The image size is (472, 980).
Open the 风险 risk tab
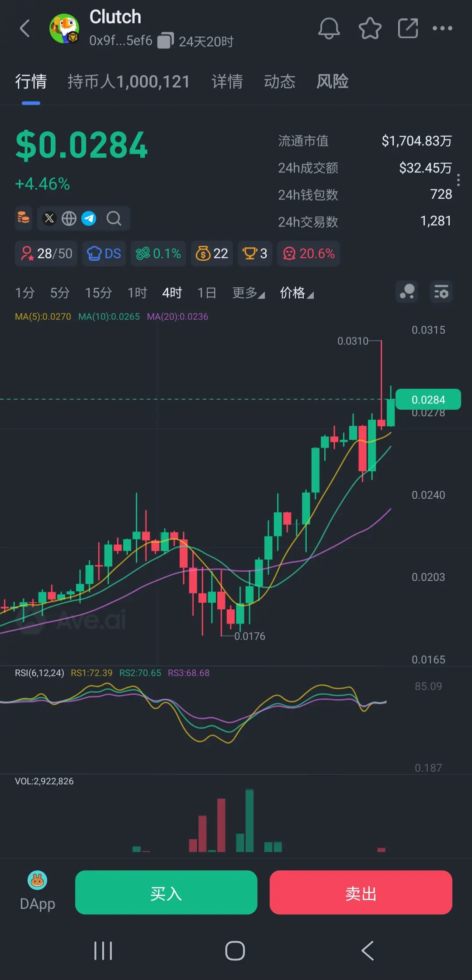click(332, 82)
